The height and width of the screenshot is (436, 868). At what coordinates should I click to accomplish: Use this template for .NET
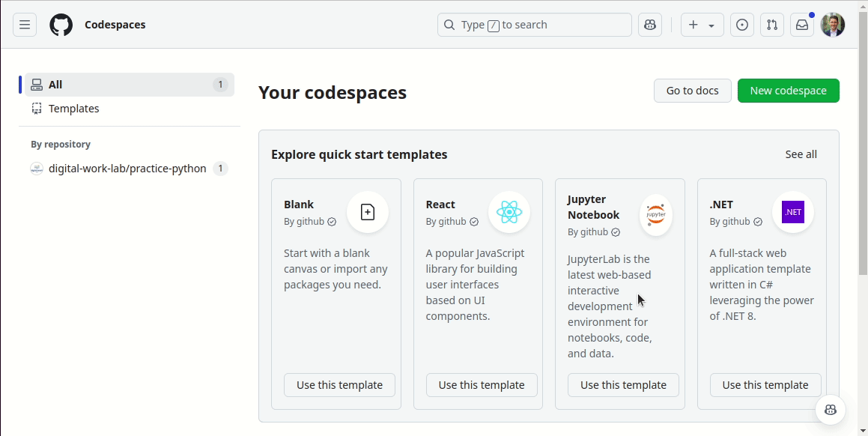tap(765, 385)
